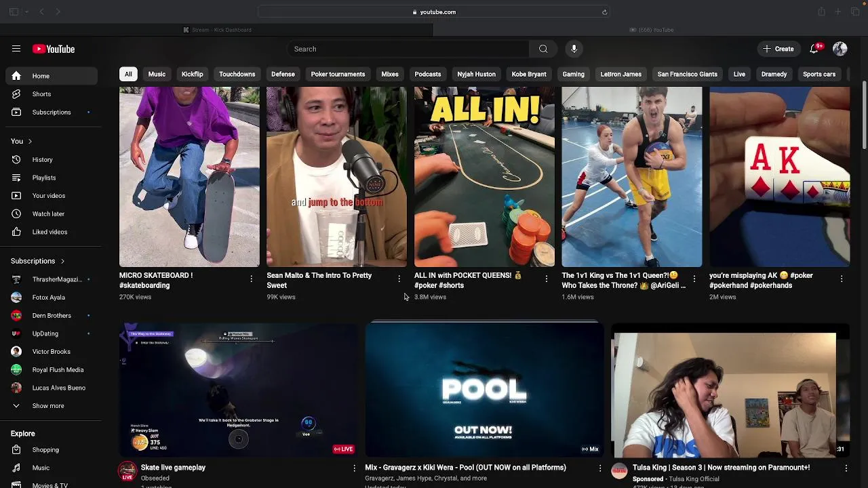Screen dimensions: 868x488
Task: Open the MICRO SKATEBOARD short thumbnail
Action: pos(189,176)
